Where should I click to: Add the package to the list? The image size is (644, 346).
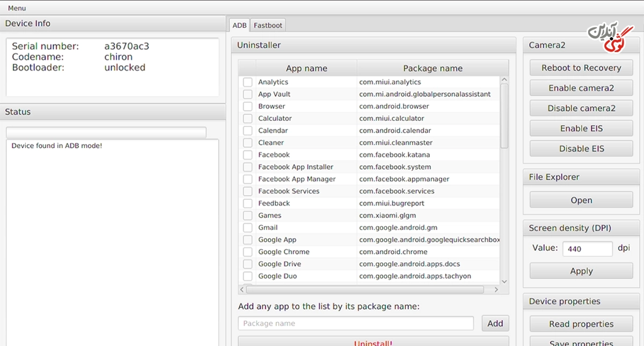pos(495,323)
